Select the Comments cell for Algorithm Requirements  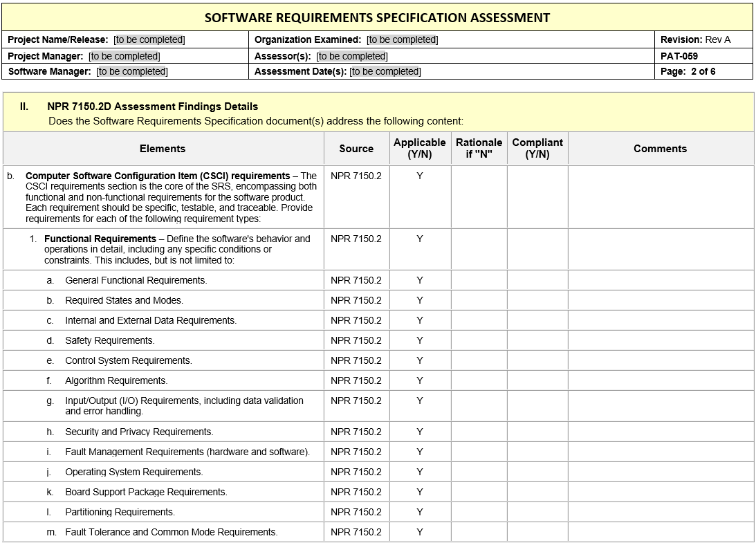(x=660, y=380)
